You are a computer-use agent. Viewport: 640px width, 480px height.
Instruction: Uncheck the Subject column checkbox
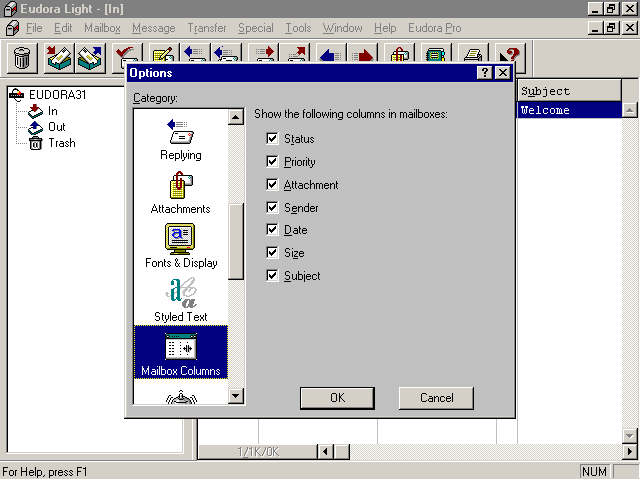click(272, 276)
